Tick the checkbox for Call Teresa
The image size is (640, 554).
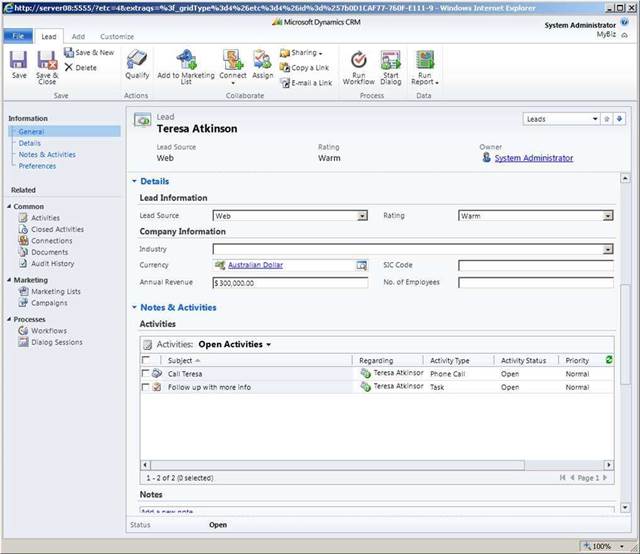[x=145, y=373]
